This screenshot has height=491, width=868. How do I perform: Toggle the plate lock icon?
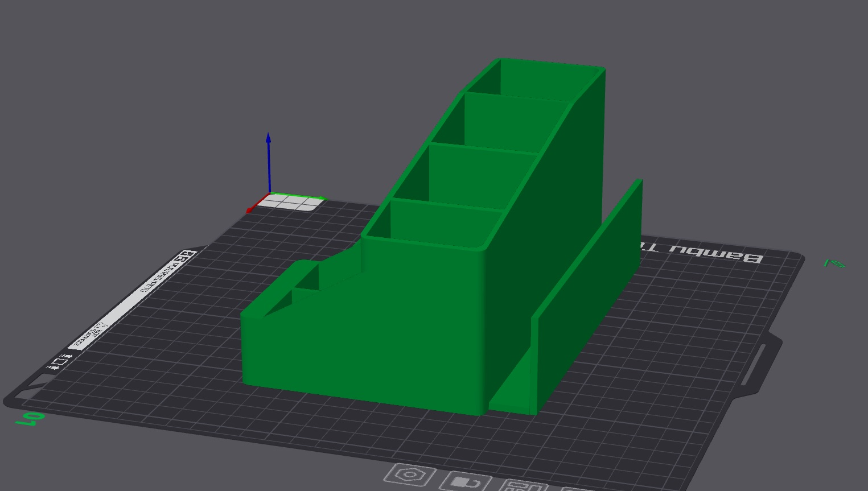[465, 482]
